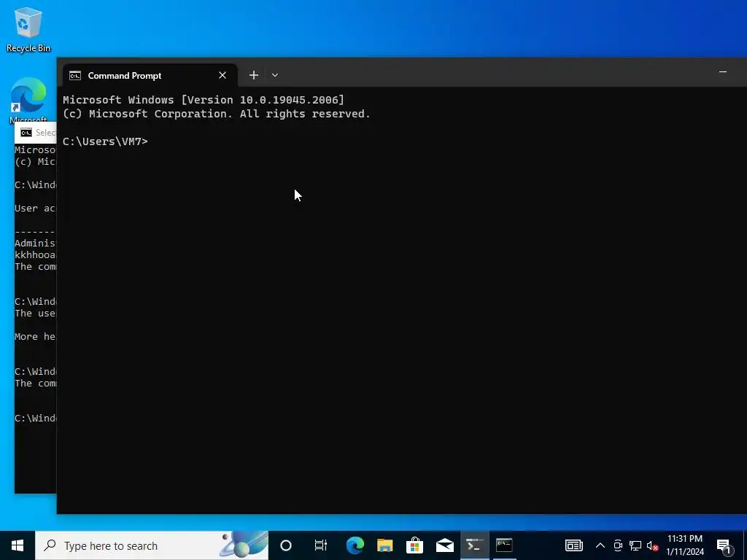This screenshot has height=560, width=747.
Task: Click the Microsoft Corporation copyright line
Action: (216, 114)
